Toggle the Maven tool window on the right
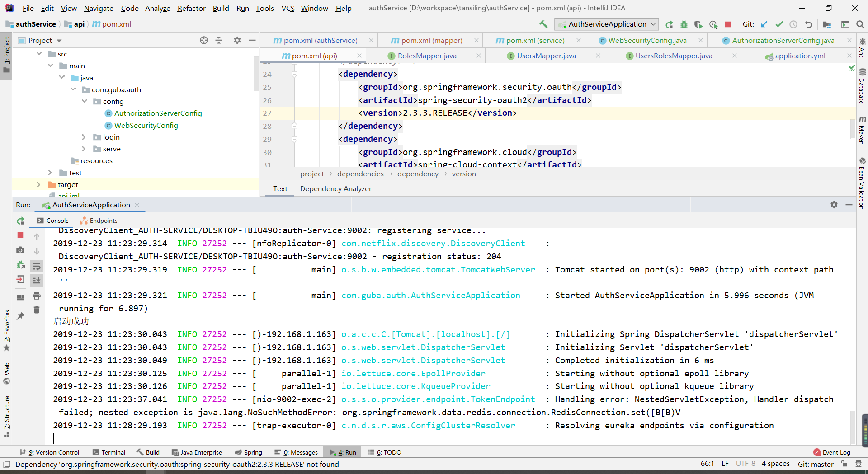 pos(862,130)
